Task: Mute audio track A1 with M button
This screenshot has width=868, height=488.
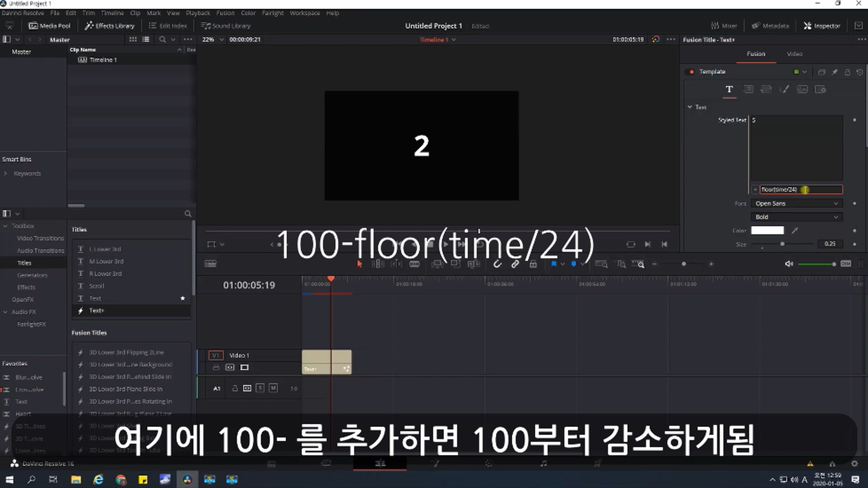Action: pos(273,388)
